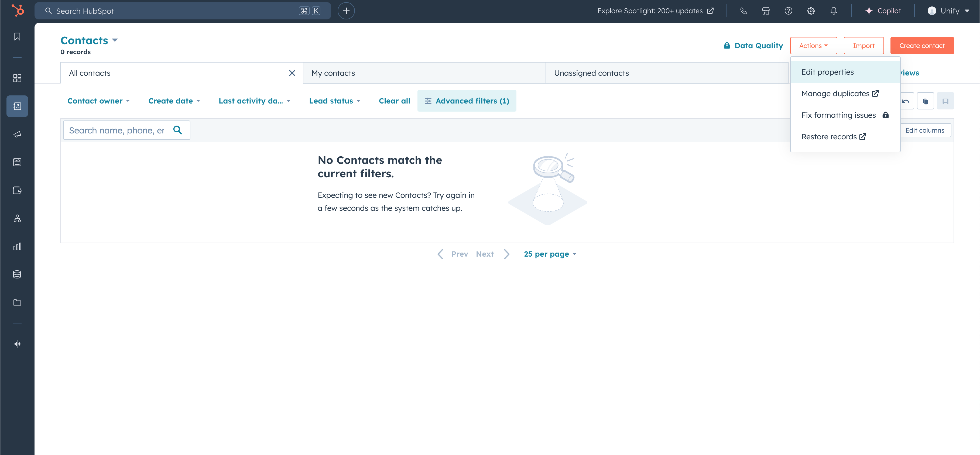The width and height of the screenshot is (980, 455).
Task: Open the bookmarks sidebar icon
Action: click(17, 36)
